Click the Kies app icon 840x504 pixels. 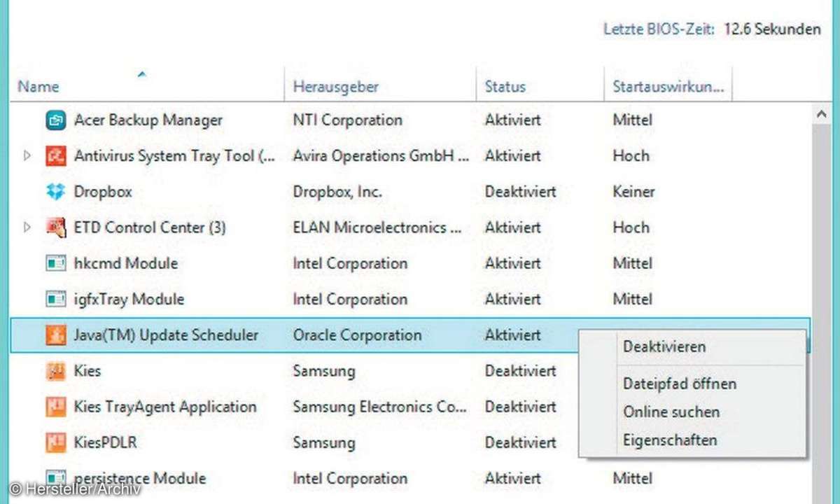click(x=55, y=371)
